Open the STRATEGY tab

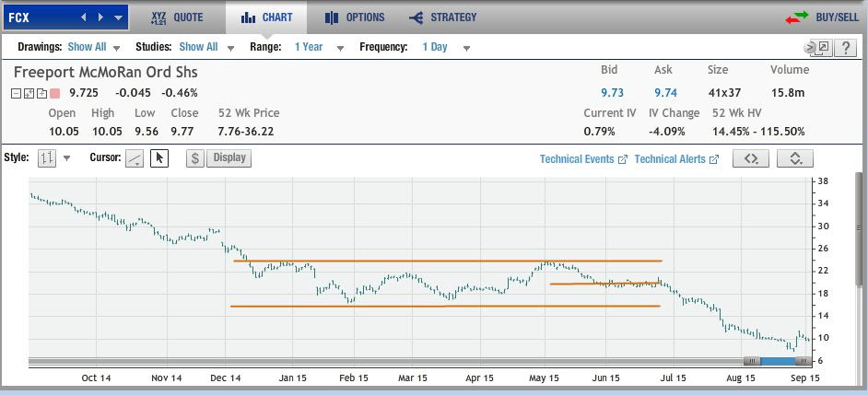click(x=442, y=17)
